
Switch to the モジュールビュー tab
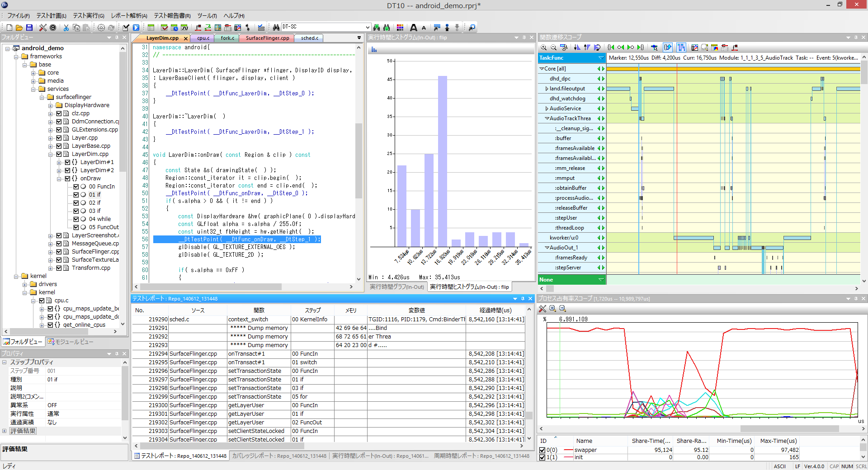tap(71, 342)
